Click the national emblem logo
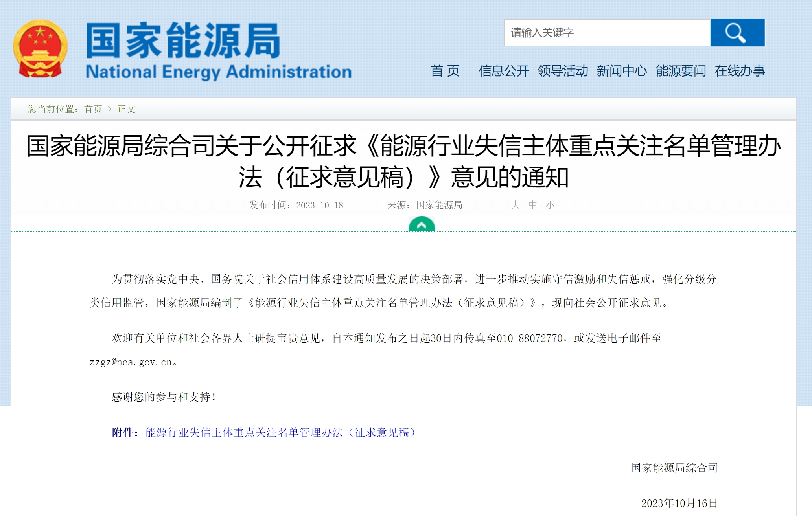812x516 pixels. coord(40,48)
